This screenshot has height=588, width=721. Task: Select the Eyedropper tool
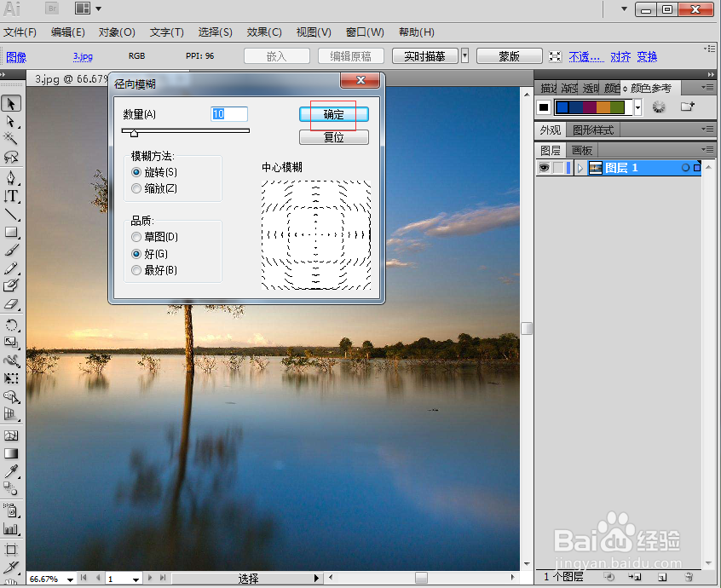[x=10, y=472]
